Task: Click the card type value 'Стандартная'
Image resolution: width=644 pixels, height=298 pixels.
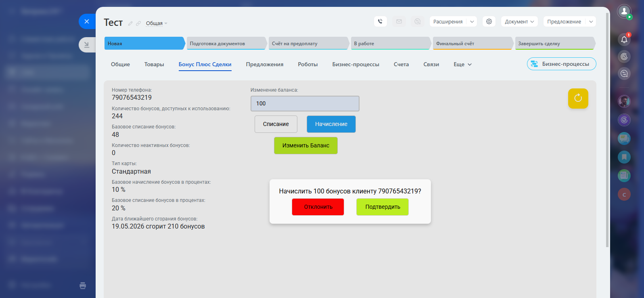Action: coord(131,171)
